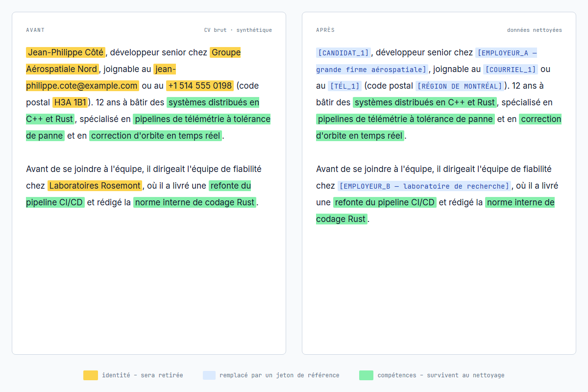This screenshot has height=392, width=588.
Task: Click the 'identité – sera retirée' legend text
Action: click(142, 375)
